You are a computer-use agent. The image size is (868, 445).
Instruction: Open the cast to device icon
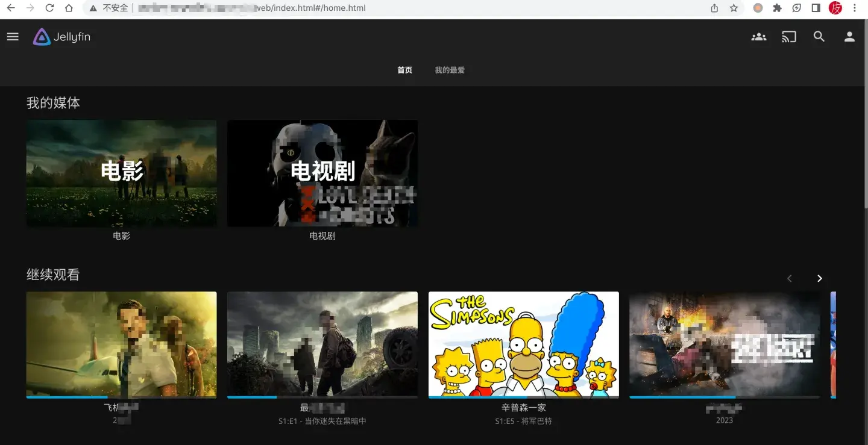(x=789, y=37)
